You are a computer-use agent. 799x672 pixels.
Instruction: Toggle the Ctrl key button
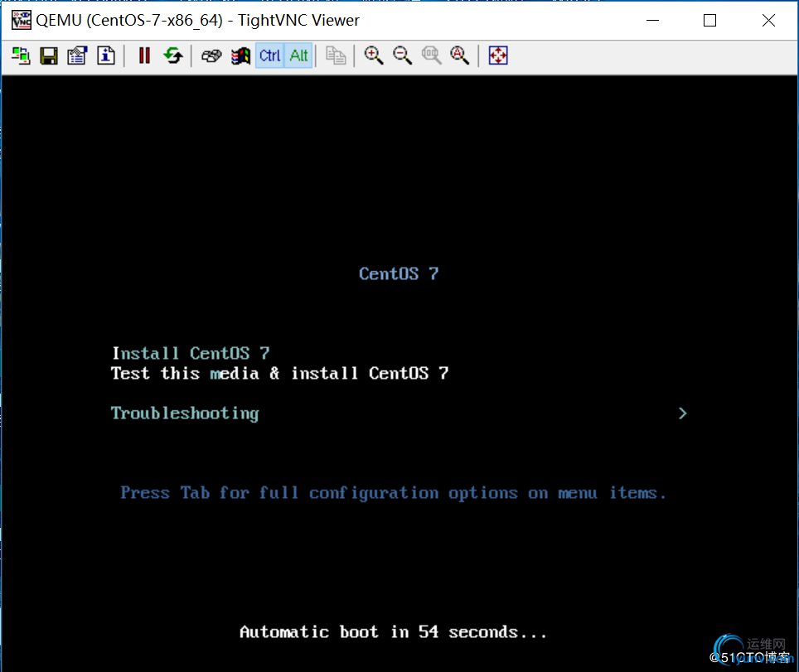(269, 56)
